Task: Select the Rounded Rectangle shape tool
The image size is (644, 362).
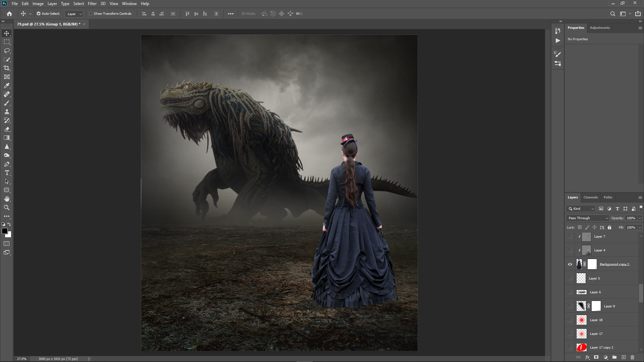Action: [x=7, y=190]
